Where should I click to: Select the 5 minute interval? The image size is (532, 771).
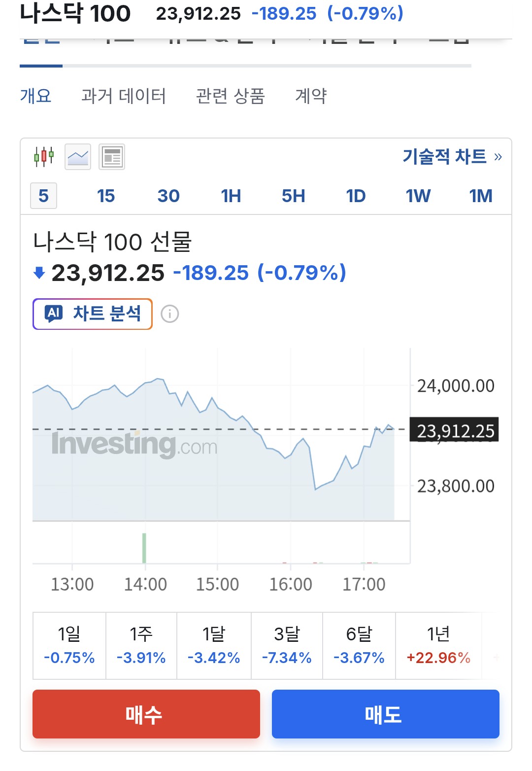pyautogui.click(x=43, y=196)
